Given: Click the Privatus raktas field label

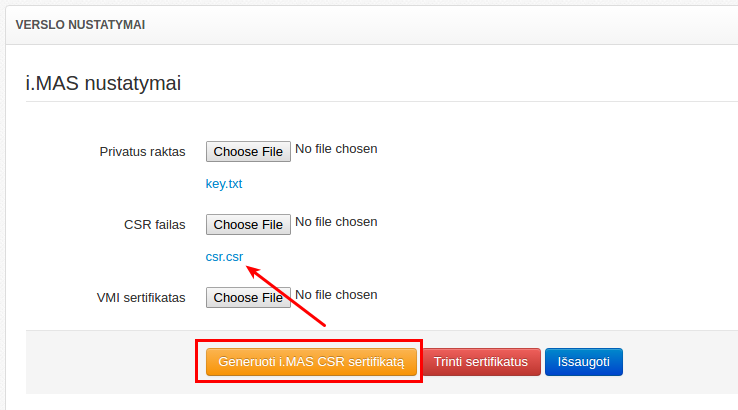Looking at the screenshot, I should (142, 152).
